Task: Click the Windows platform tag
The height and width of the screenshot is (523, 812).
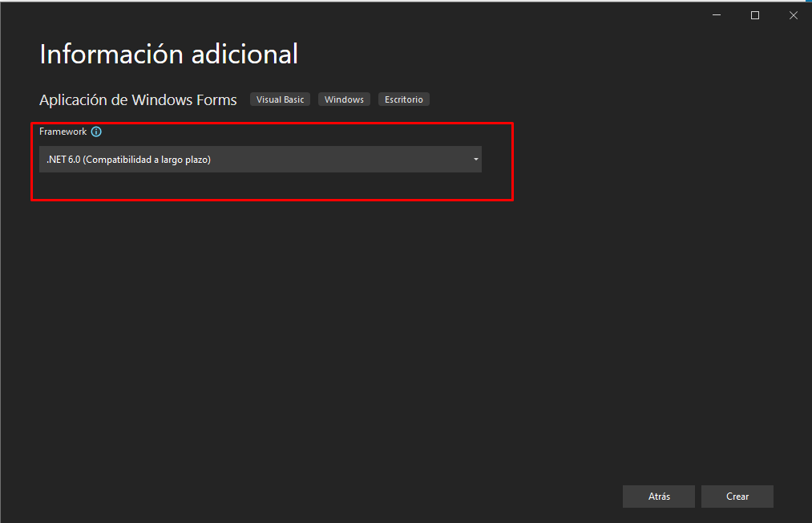Action: coord(344,99)
